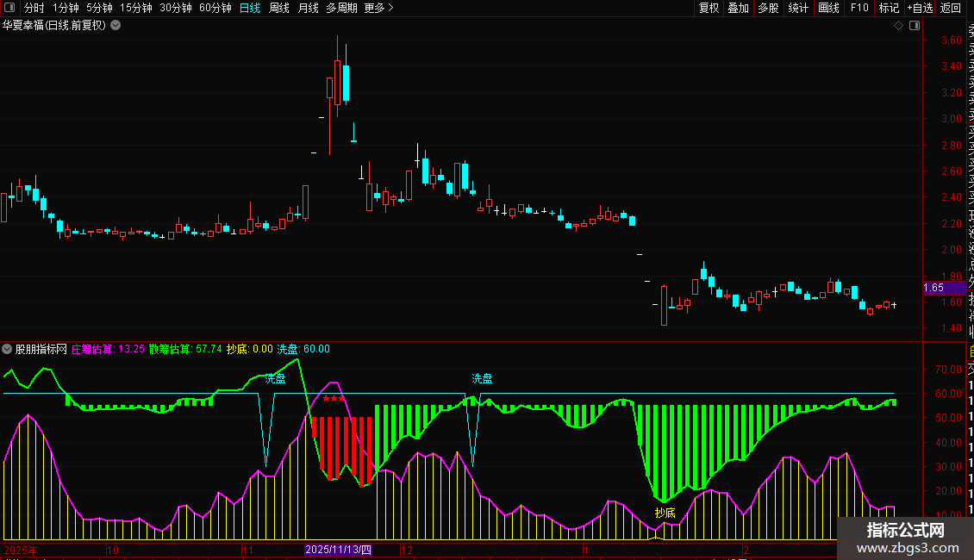Viewport: 974px width, 560px height.
Task: Select the 30分钟 period
Action: pyautogui.click(x=176, y=8)
